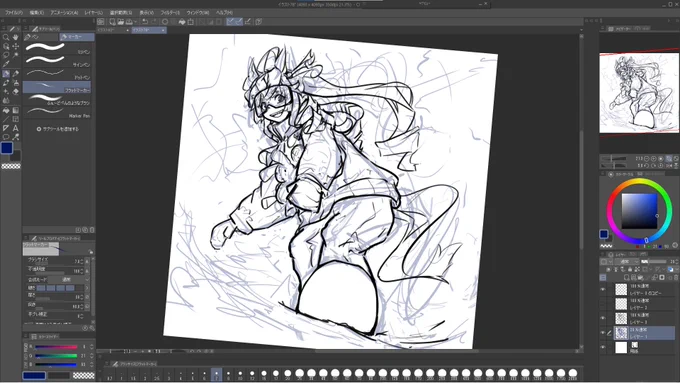Image resolution: width=680 pixels, height=383 pixels.
Task: Click the New raster layer icon
Action: 627,277
